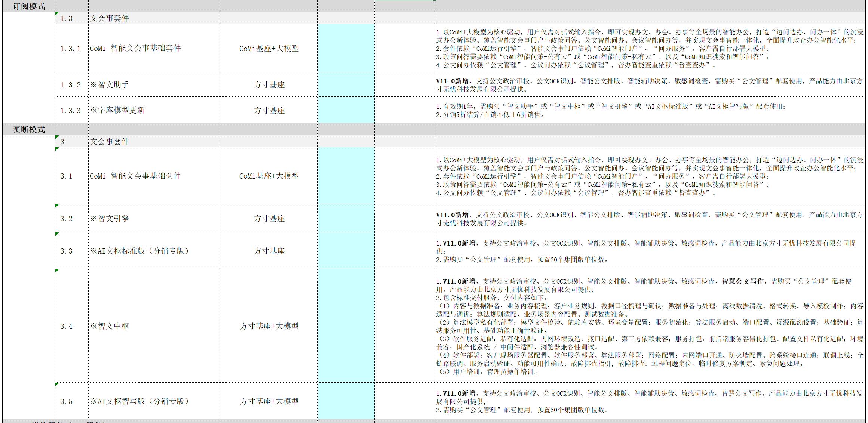Click the number cell "1.3.1"
This screenshot has height=423, width=868.
tap(71, 49)
